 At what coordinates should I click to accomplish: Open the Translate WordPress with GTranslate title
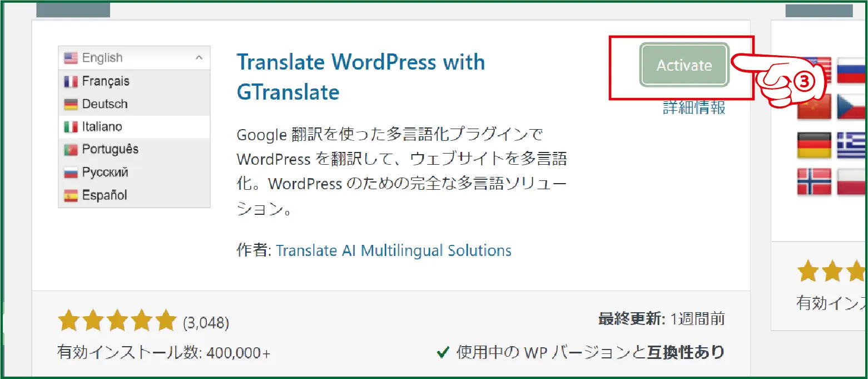360,77
